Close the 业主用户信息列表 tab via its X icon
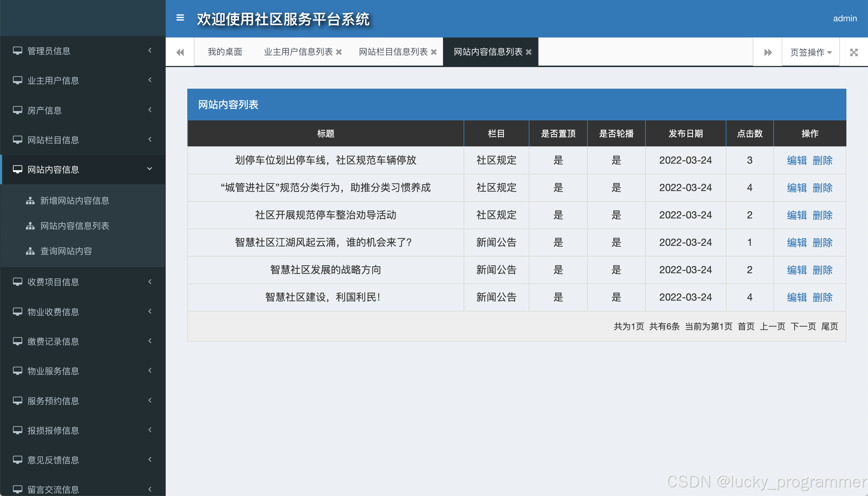Screen dimensions: 868x496 339,52
